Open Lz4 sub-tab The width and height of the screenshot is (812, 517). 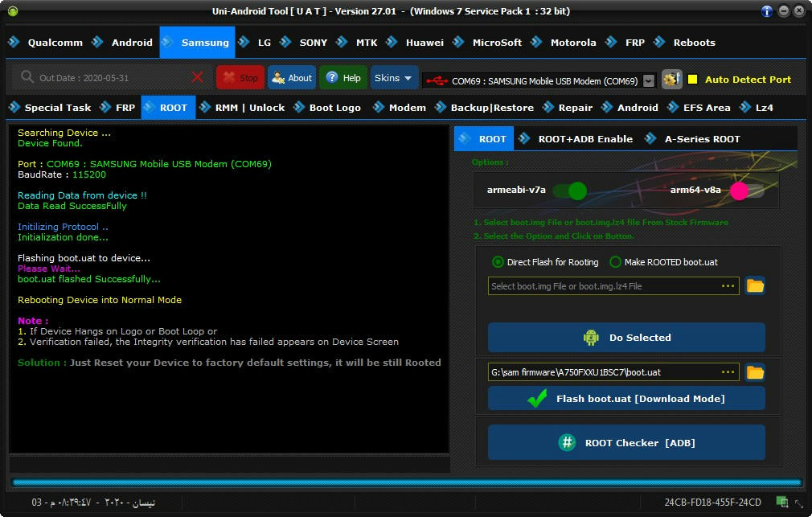pos(757,108)
